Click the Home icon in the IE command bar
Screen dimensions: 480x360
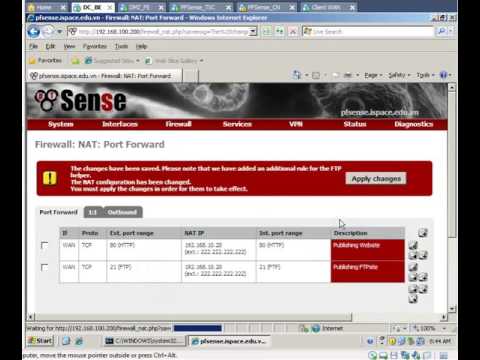[x=296, y=75]
